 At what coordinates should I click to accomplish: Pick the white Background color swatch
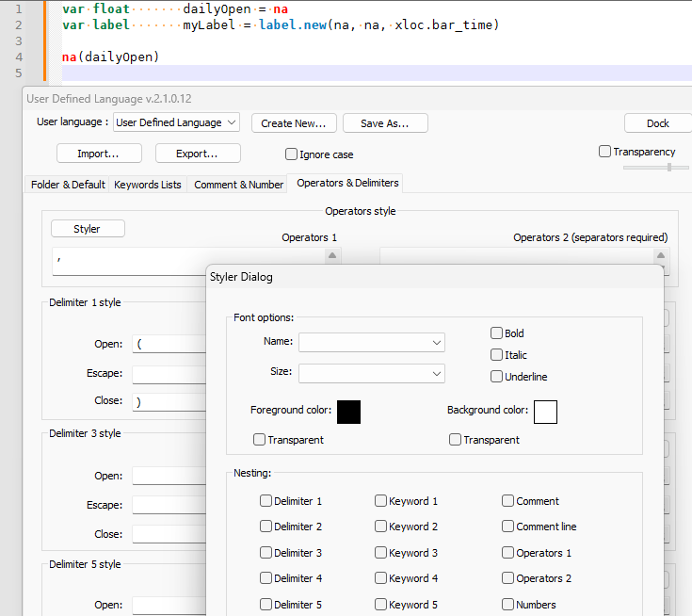(545, 412)
